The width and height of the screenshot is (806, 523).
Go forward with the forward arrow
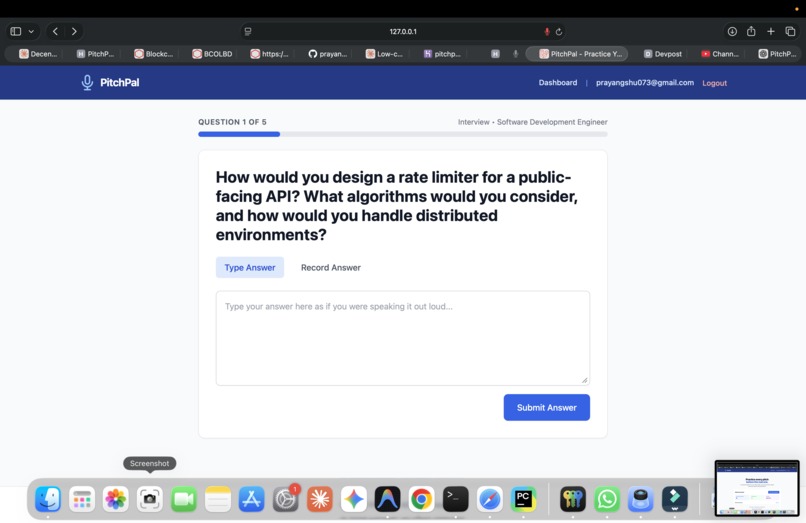point(74,31)
